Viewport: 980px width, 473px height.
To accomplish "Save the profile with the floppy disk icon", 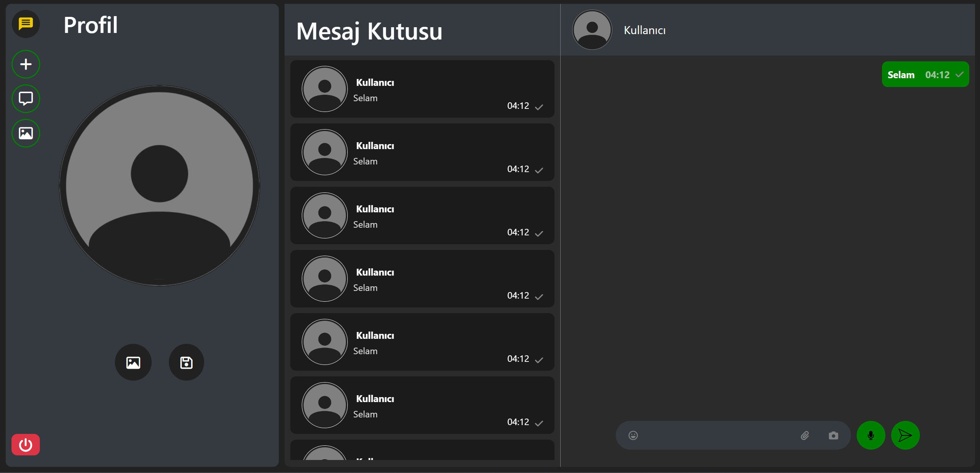I will (x=186, y=362).
